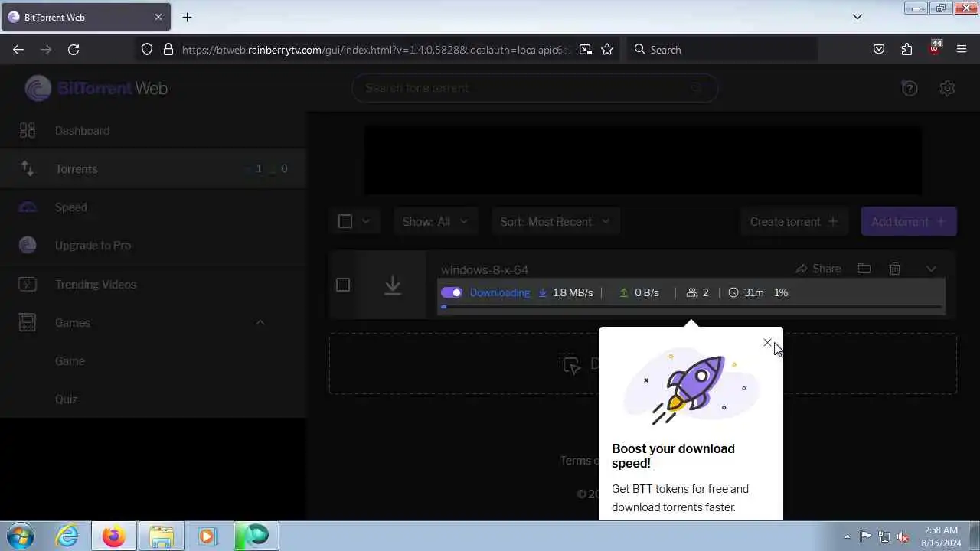Expand windows-8-x-64 details chevron
The height and width of the screenshot is (551, 980).
931,269
